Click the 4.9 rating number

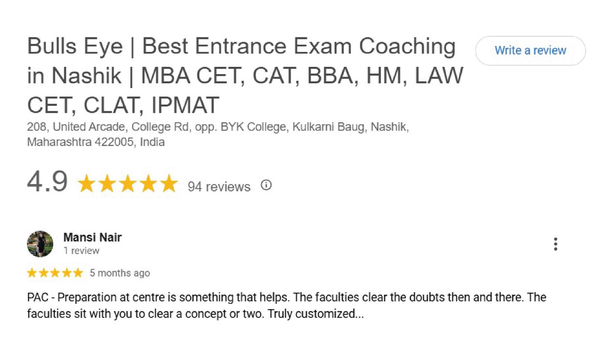pos(47,182)
